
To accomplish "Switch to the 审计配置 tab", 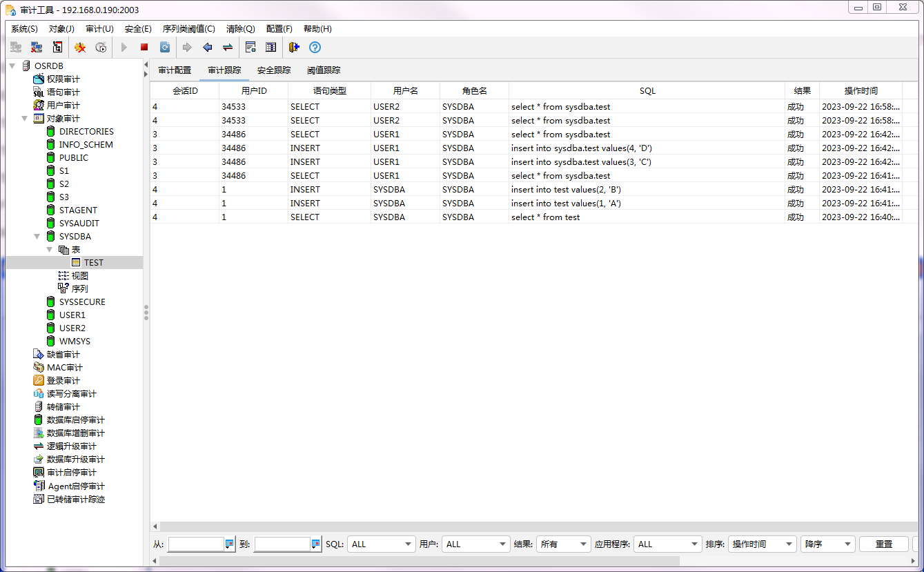I will coord(175,70).
